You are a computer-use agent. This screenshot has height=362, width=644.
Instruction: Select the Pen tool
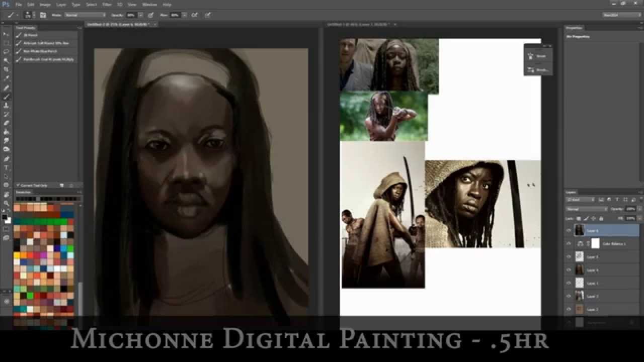coord(7,158)
